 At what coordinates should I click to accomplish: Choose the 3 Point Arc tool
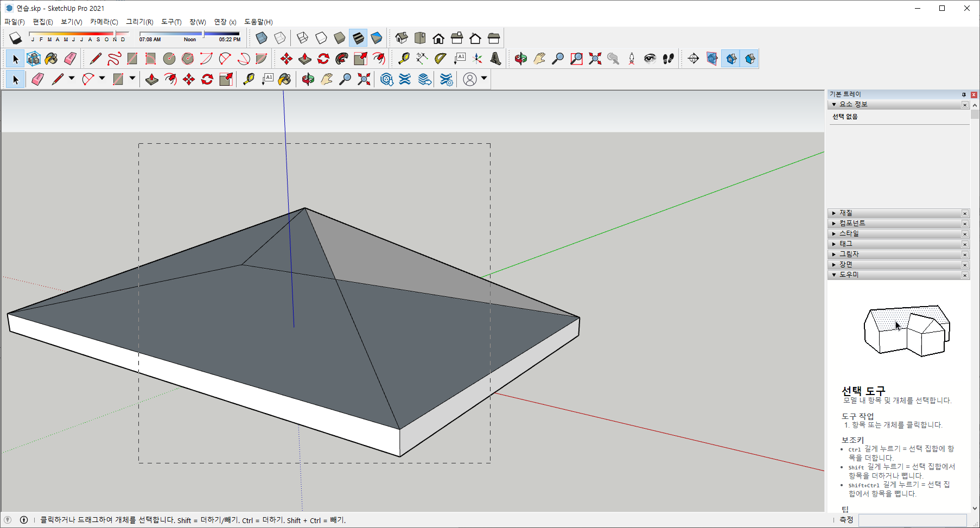click(244, 59)
